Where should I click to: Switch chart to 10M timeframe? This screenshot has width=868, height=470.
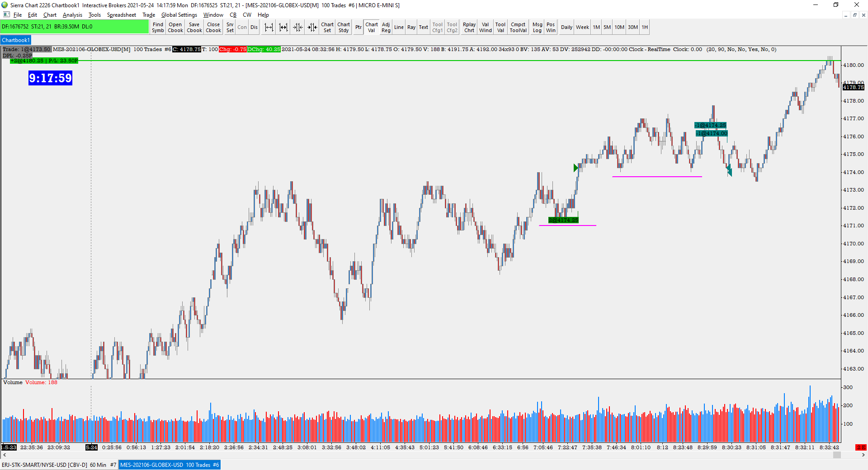[619, 28]
